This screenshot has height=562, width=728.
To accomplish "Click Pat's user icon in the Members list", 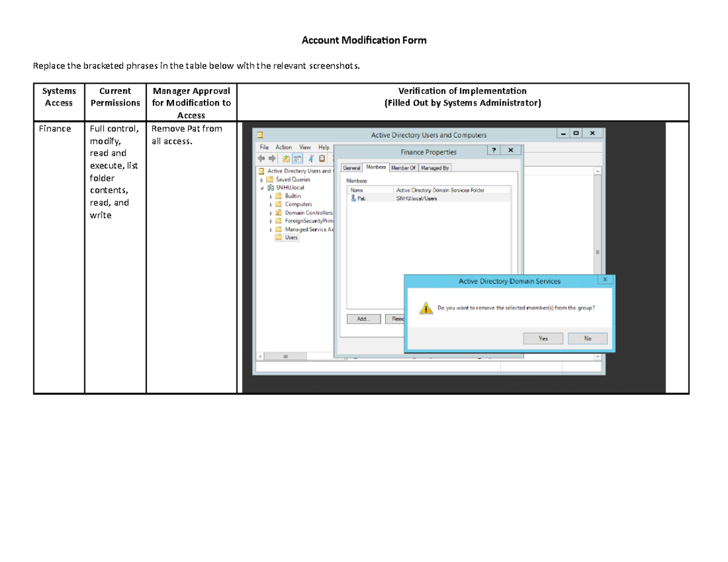I will [354, 198].
